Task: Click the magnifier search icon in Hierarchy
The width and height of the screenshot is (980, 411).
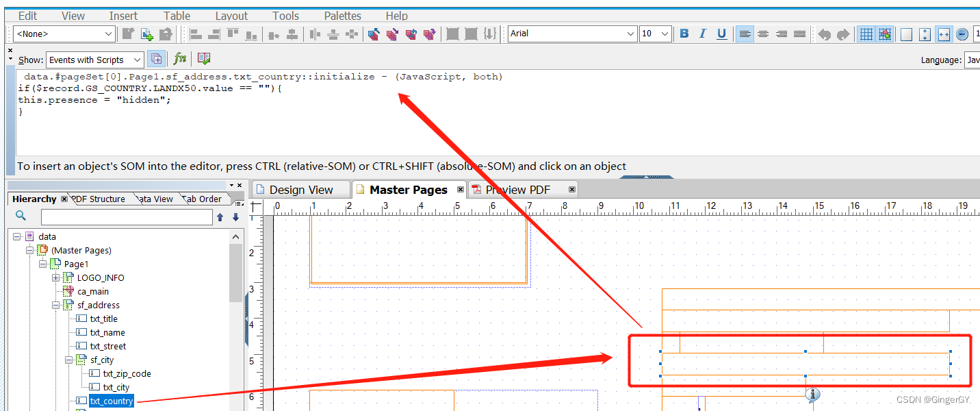Action: 21,216
